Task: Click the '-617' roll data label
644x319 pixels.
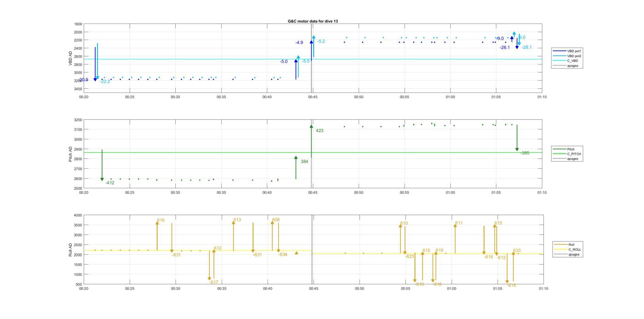Action: click(214, 282)
